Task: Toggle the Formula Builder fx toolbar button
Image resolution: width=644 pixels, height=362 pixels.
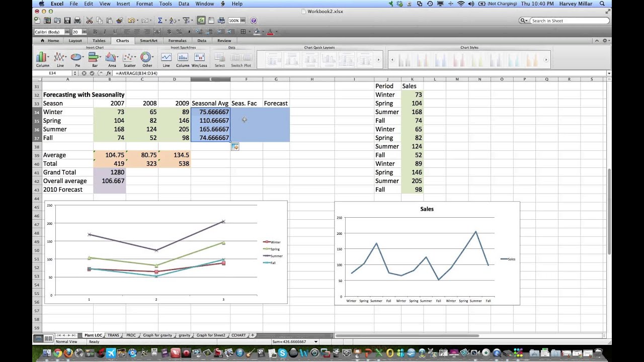Action: pos(201,21)
